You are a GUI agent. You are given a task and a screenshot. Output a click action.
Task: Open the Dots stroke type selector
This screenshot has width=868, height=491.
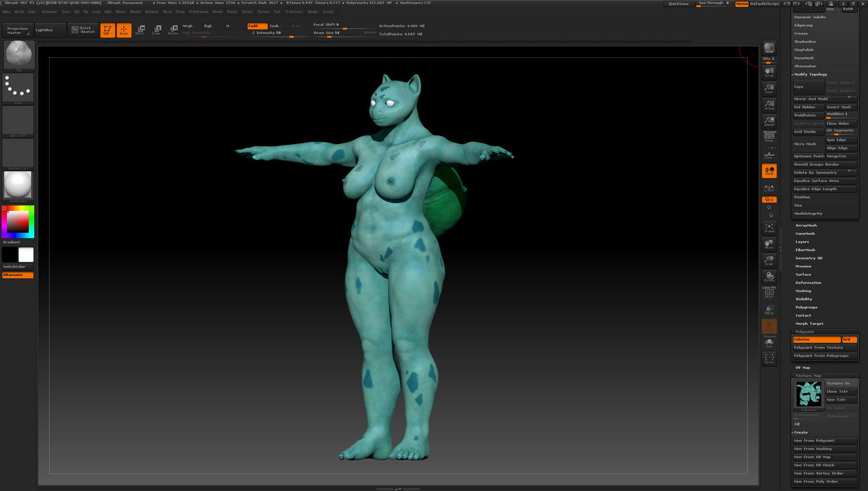click(19, 88)
